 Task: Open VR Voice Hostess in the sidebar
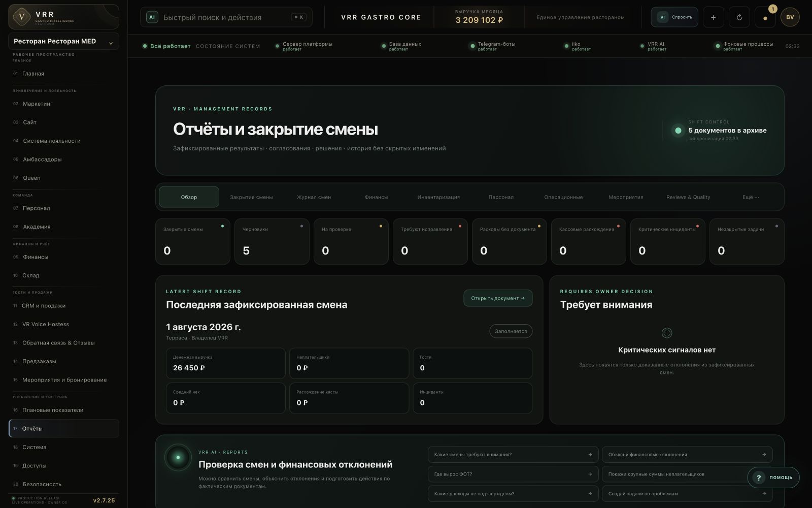click(x=63, y=324)
